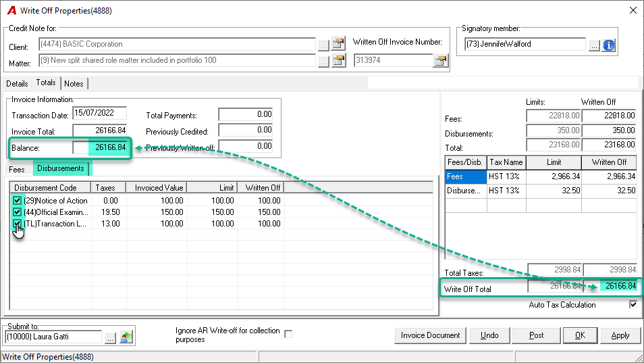Enable Ignore AR Write-off for collection purposes

288,334
